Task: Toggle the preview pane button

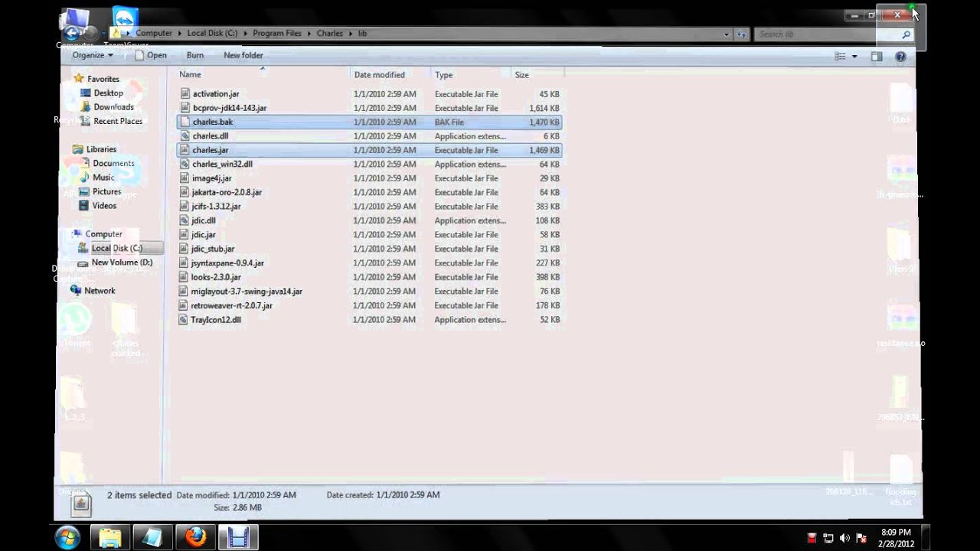Action: [877, 56]
